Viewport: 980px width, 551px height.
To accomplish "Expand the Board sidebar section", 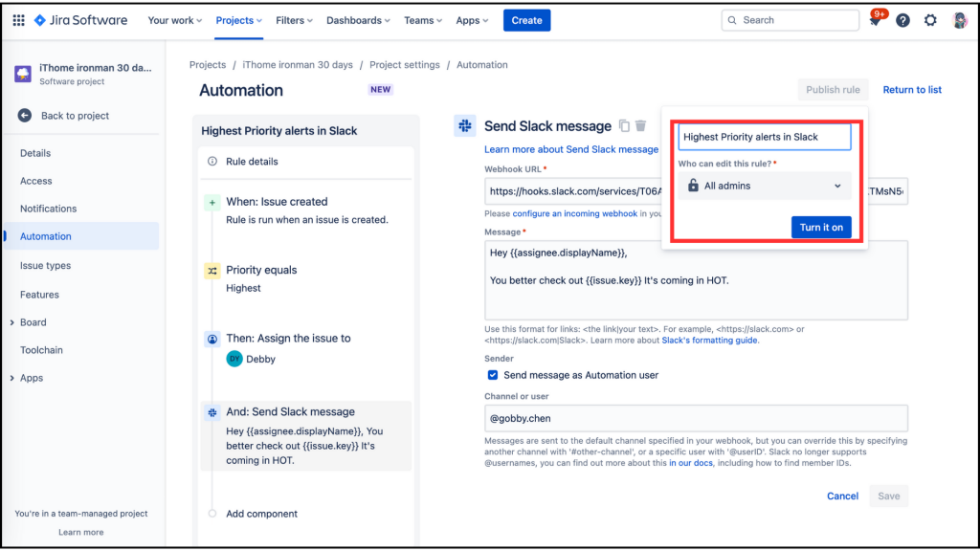I will point(11,322).
